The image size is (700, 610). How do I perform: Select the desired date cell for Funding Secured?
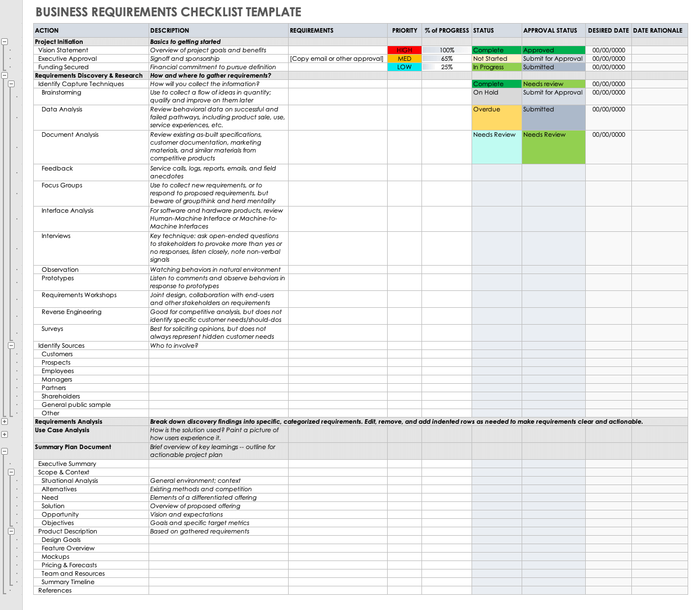[608, 67]
